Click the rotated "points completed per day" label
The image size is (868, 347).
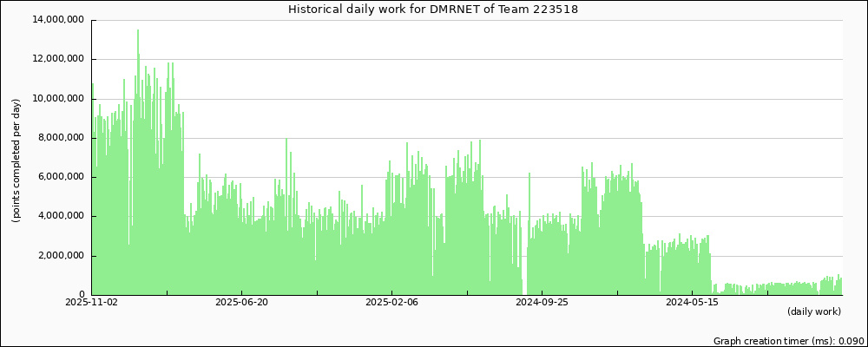point(16,160)
